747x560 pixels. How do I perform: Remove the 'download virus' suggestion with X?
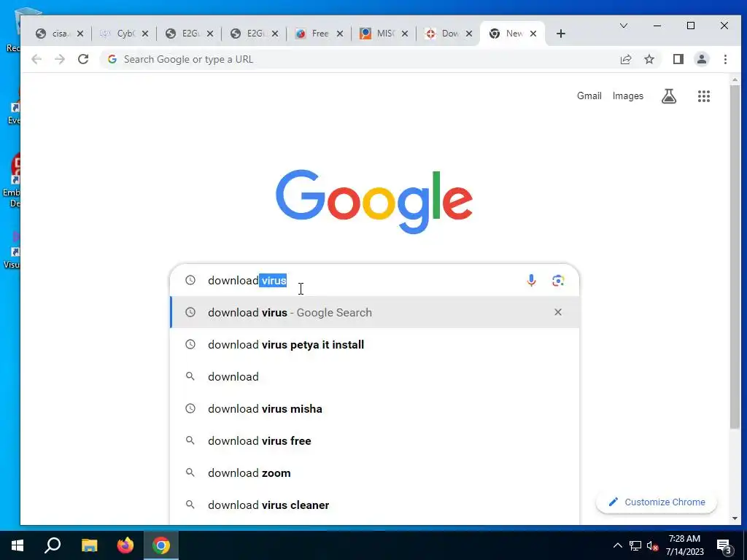click(x=558, y=312)
